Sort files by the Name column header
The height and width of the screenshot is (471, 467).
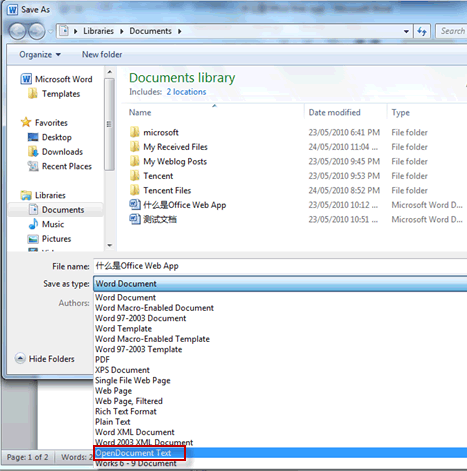pos(140,112)
